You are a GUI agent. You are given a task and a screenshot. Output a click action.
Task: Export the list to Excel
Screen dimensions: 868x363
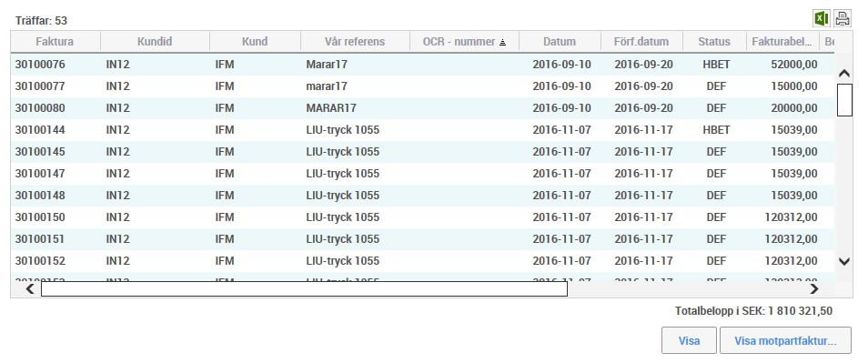tap(821, 18)
